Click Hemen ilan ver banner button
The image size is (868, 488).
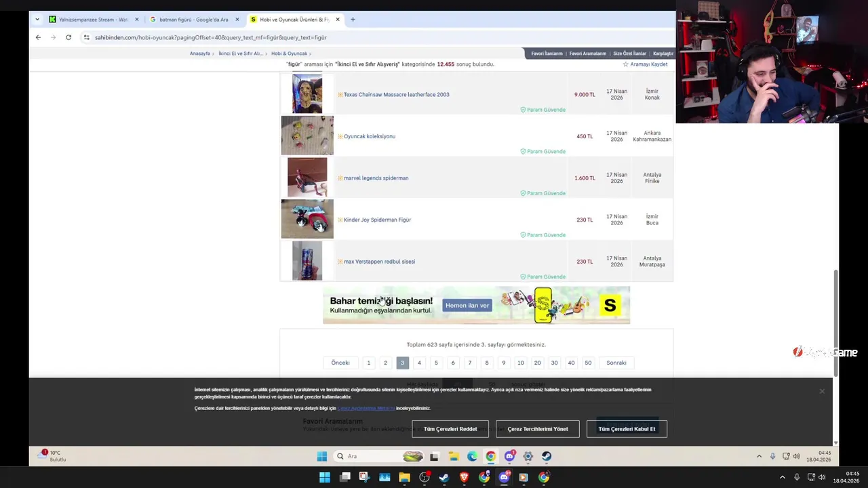click(x=467, y=306)
